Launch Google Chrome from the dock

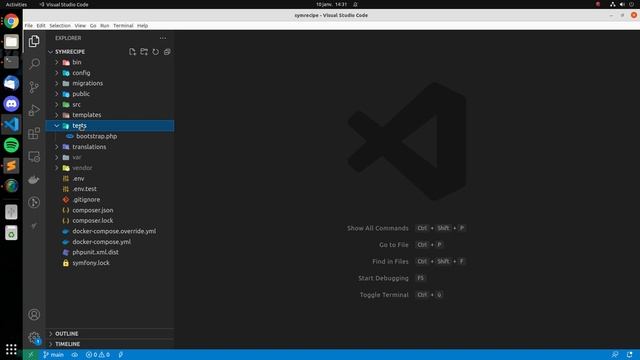[11, 21]
